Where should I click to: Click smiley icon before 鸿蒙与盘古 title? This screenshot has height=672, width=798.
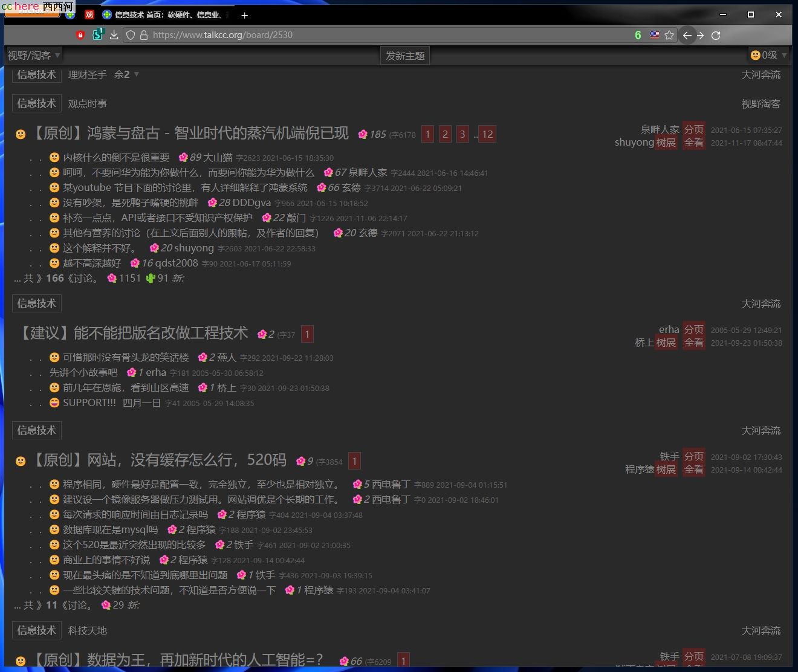pyautogui.click(x=21, y=134)
